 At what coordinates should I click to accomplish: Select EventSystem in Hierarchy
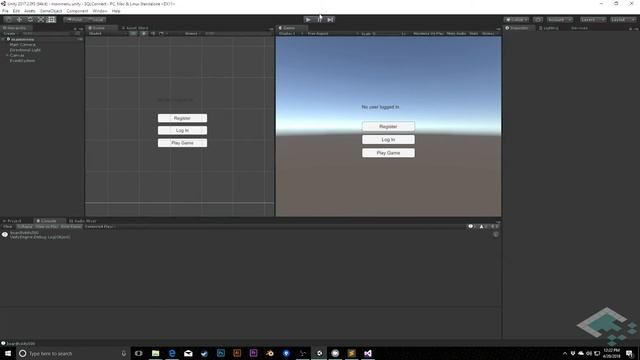[22, 60]
